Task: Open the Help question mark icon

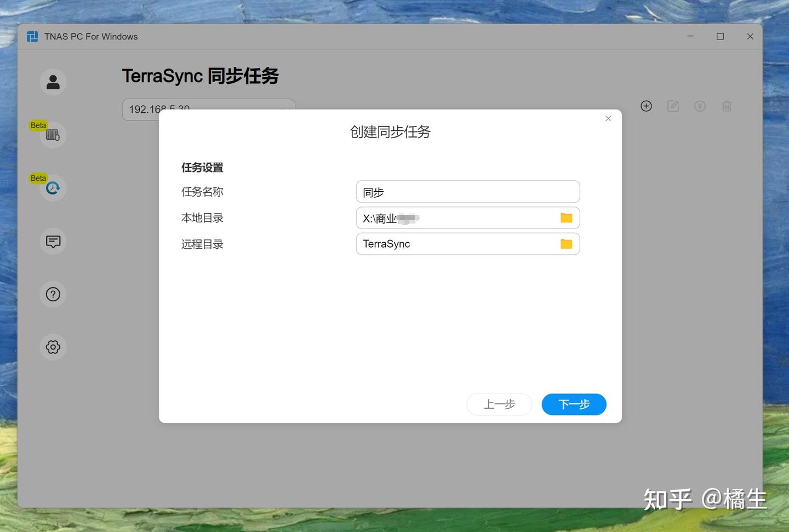Action: [53, 294]
